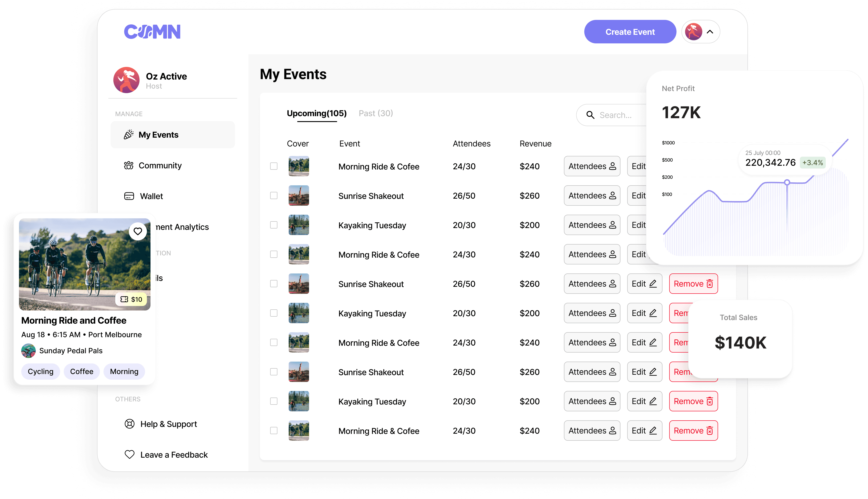Click the Oz Active host avatar

(x=127, y=80)
